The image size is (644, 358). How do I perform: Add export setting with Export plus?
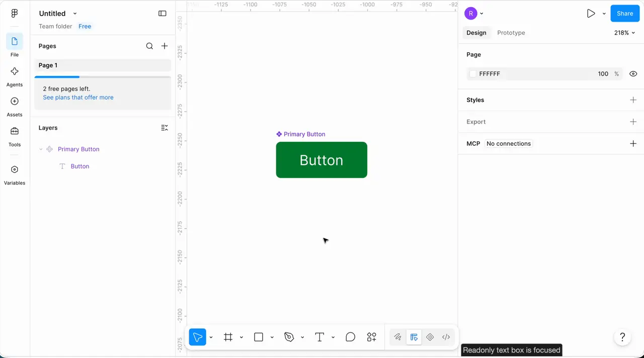(x=633, y=122)
